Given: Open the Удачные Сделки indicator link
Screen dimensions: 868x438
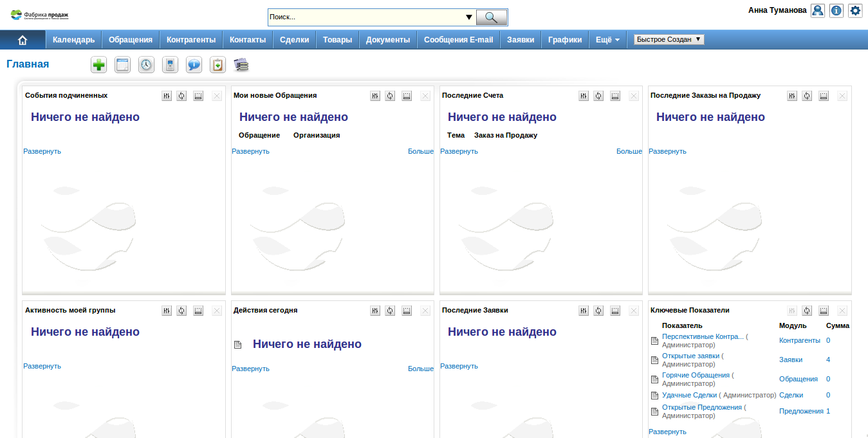Looking at the screenshot, I should [x=689, y=395].
